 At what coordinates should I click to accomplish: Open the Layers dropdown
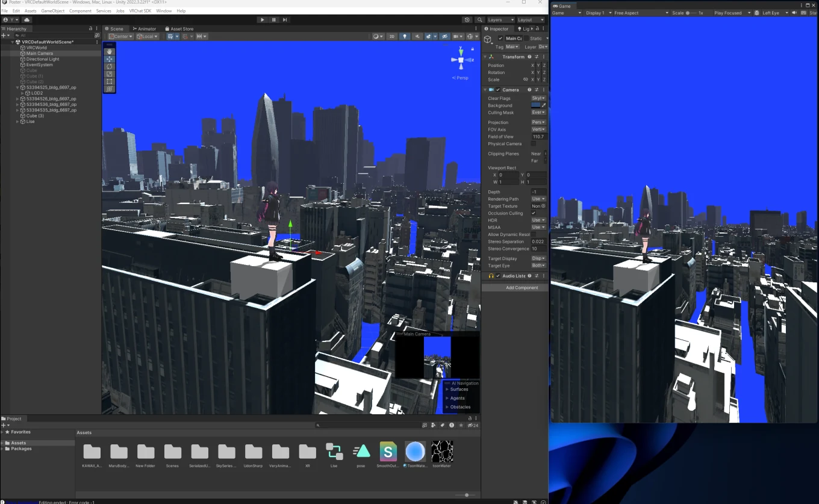click(x=500, y=20)
